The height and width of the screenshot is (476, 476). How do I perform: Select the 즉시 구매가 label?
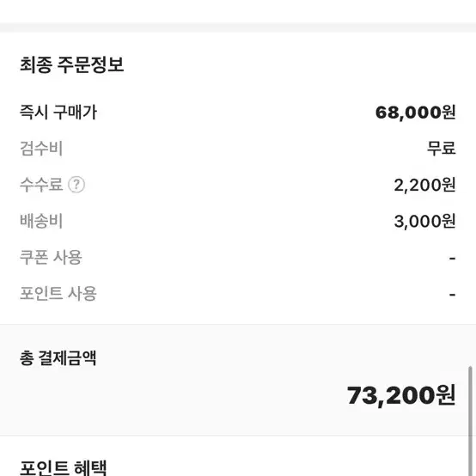58,112
